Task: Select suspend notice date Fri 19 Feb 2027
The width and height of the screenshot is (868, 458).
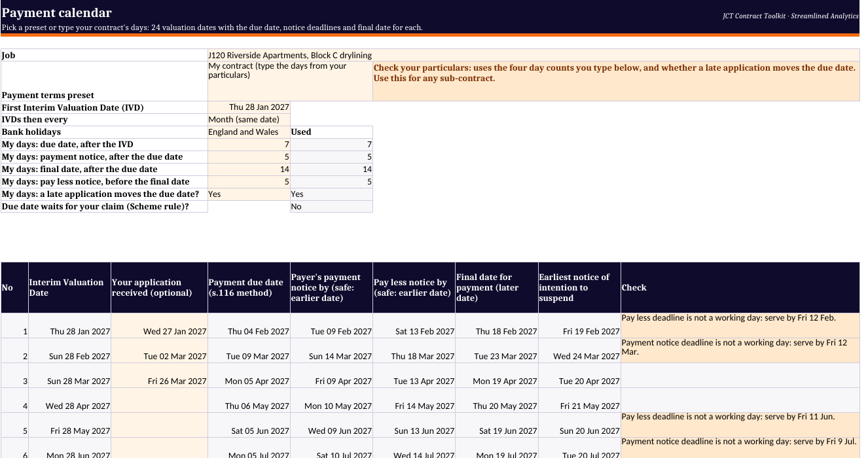Action: 579,326
